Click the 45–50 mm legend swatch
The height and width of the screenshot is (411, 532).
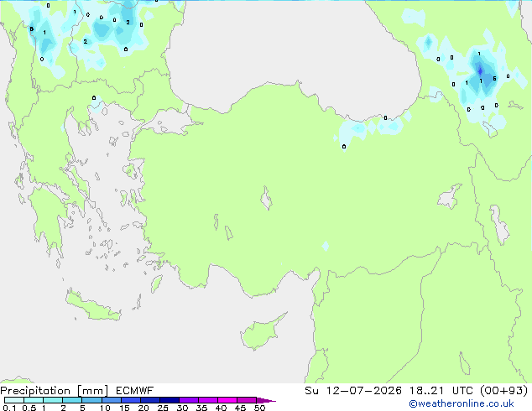[247, 400]
